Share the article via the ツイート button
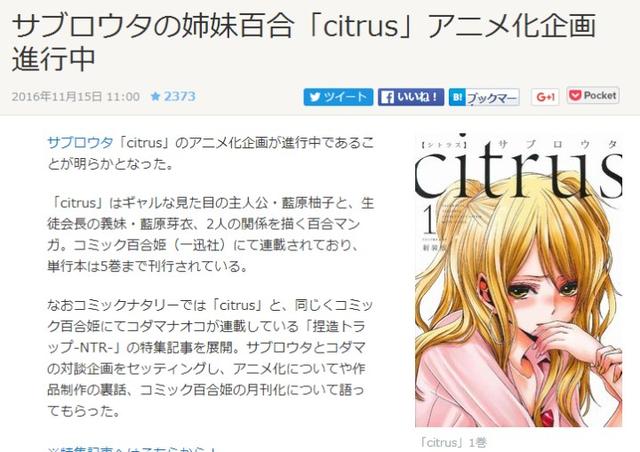This screenshot has width=640, height=452. pyautogui.click(x=338, y=97)
